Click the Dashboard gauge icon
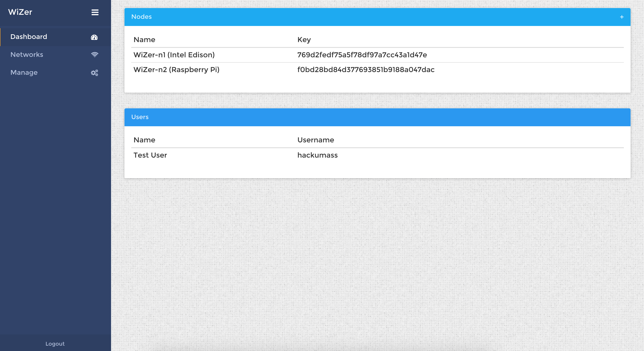644x351 pixels. tap(94, 37)
